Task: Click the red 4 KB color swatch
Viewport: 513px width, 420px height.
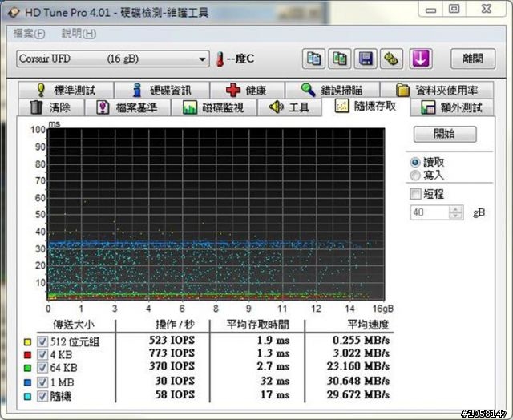Action: click(27, 355)
